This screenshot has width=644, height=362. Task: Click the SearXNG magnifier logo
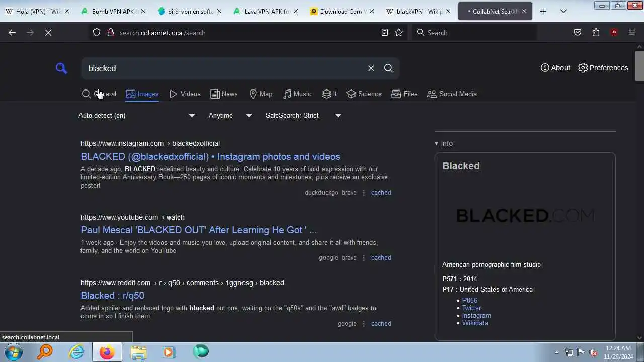(61, 68)
